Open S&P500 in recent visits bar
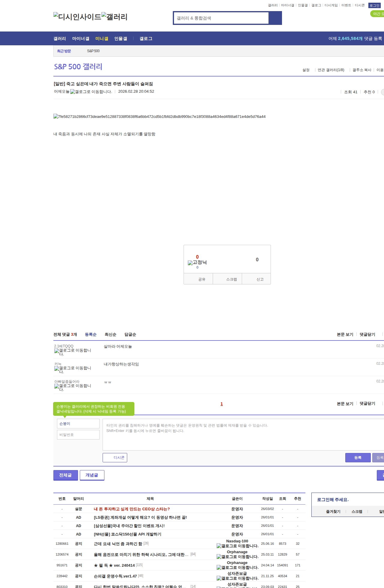 tap(93, 51)
